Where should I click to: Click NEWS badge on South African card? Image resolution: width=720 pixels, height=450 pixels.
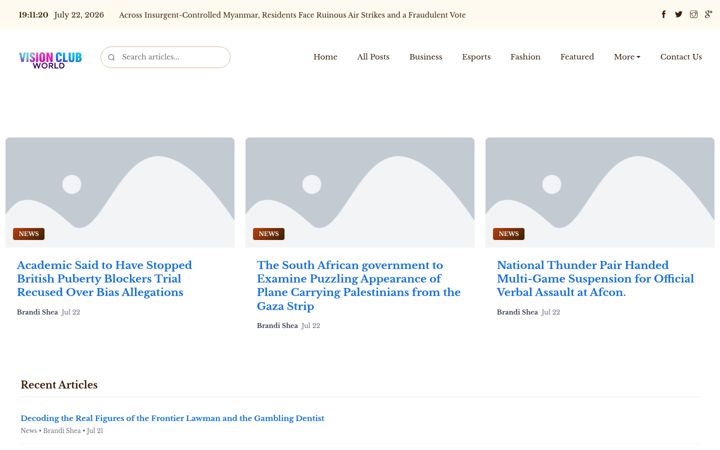point(269,234)
